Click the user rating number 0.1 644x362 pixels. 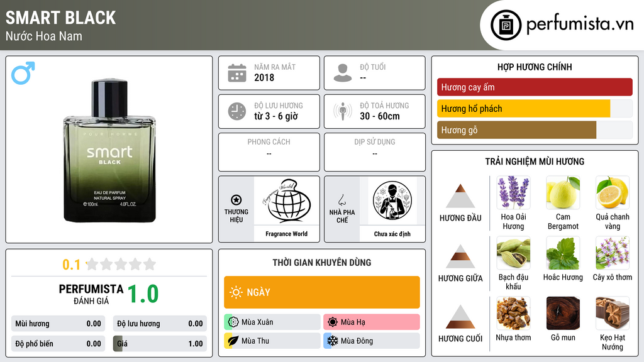pyautogui.click(x=72, y=265)
